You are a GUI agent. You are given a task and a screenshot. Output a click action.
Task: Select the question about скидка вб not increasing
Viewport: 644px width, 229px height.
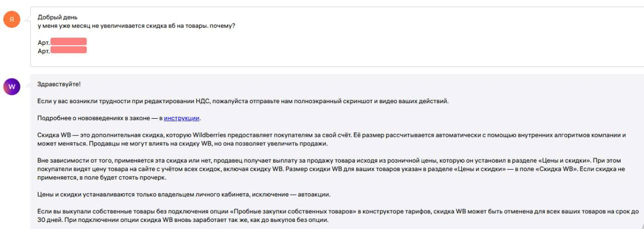[136, 26]
